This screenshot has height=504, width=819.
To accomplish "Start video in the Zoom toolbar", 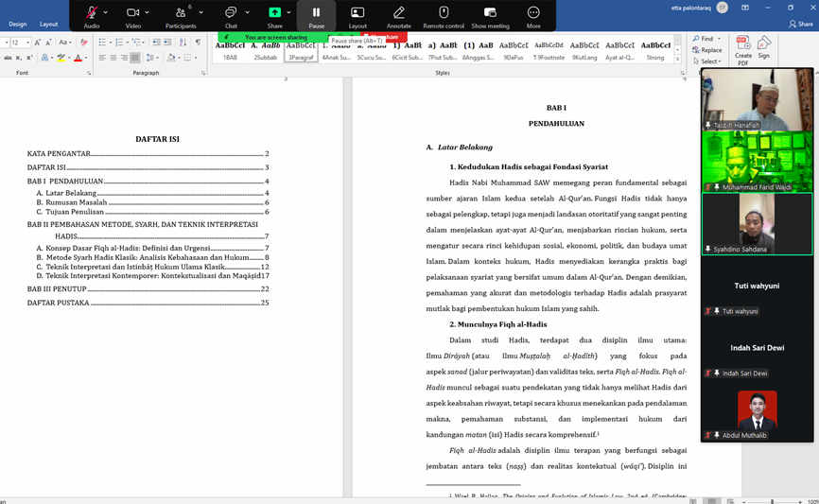I will pos(132,16).
